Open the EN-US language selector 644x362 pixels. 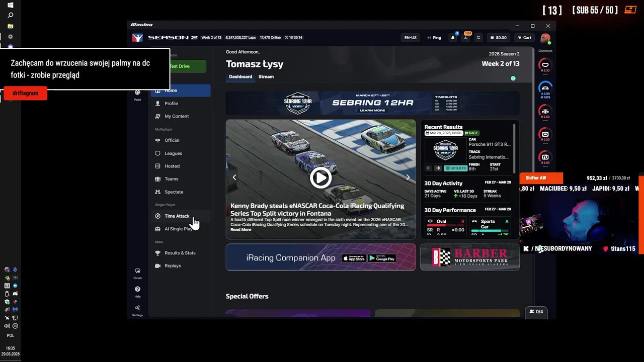(411, 38)
